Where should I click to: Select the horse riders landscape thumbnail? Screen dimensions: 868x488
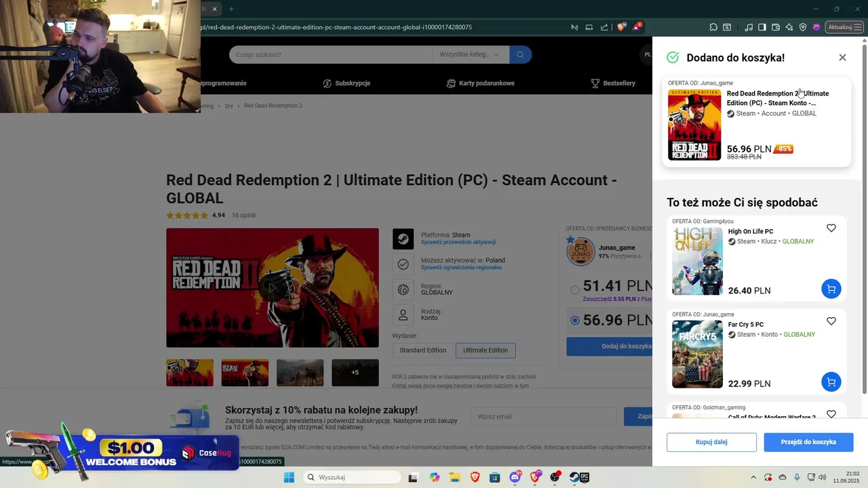click(300, 373)
